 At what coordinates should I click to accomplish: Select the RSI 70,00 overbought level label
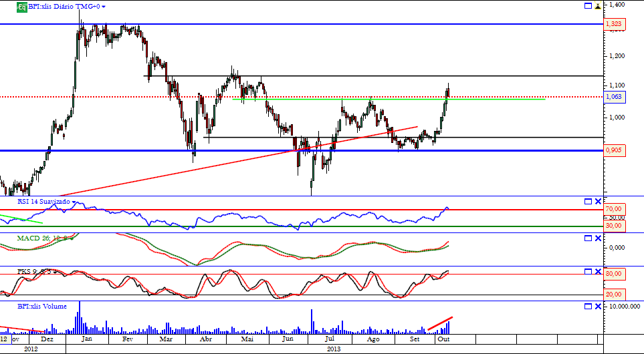coord(614,209)
